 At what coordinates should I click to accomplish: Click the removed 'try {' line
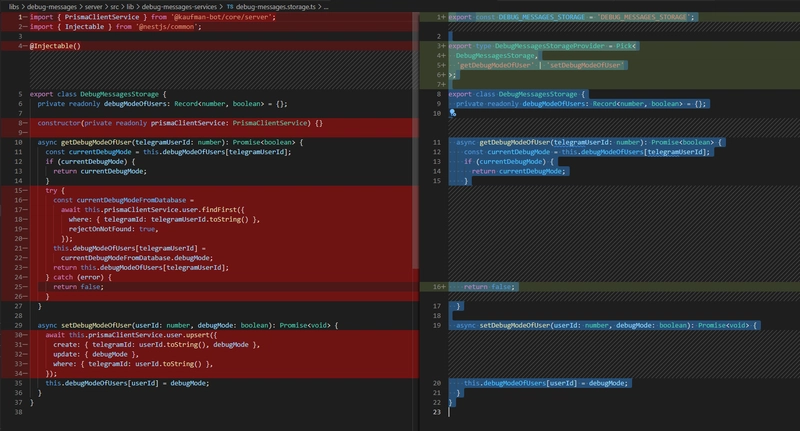point(55,190)
